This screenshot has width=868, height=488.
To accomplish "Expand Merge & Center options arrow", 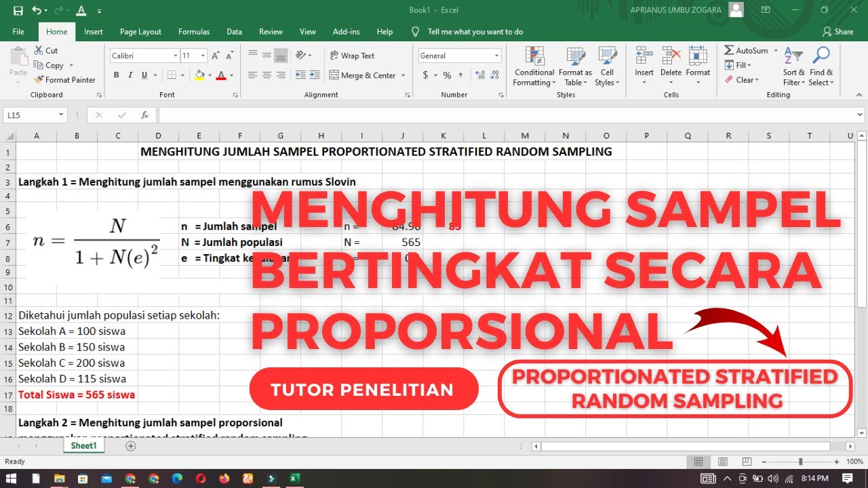I will pyautogui.click(x=403, y=75).
